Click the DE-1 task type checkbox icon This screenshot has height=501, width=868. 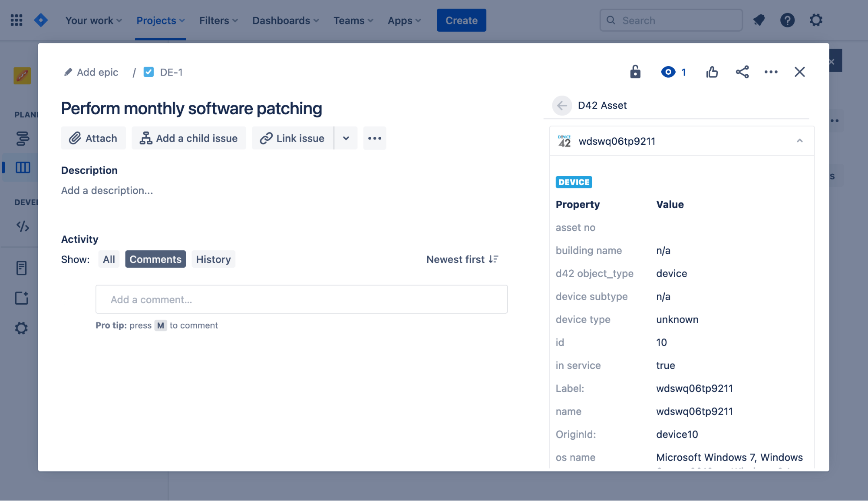tap(149, 72)
